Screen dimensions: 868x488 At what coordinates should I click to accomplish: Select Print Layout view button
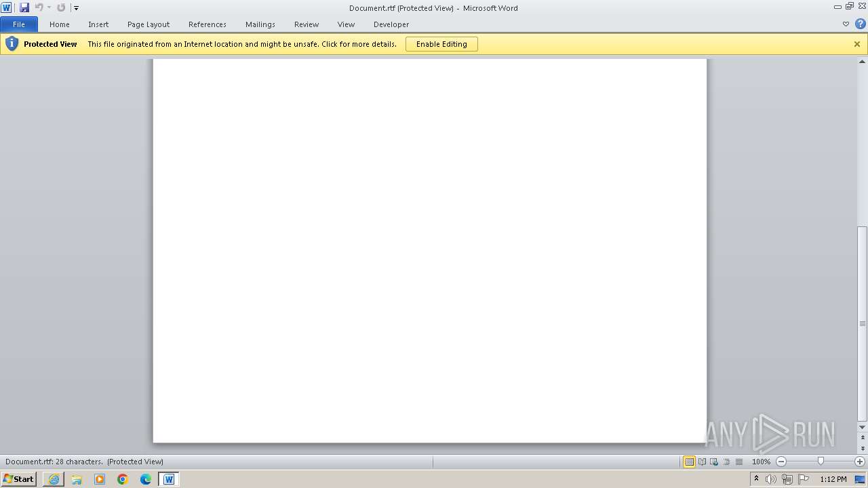click(x=689, y=462)
